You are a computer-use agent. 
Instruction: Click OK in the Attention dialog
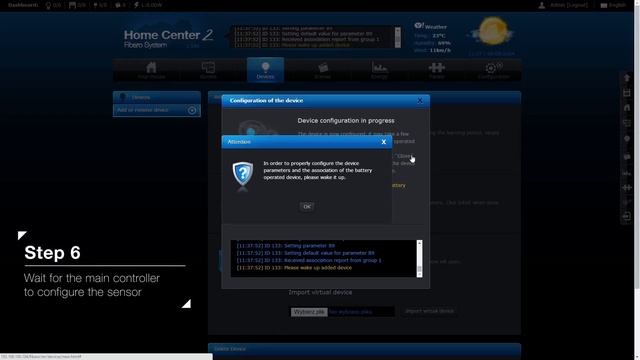click(307, 207)
